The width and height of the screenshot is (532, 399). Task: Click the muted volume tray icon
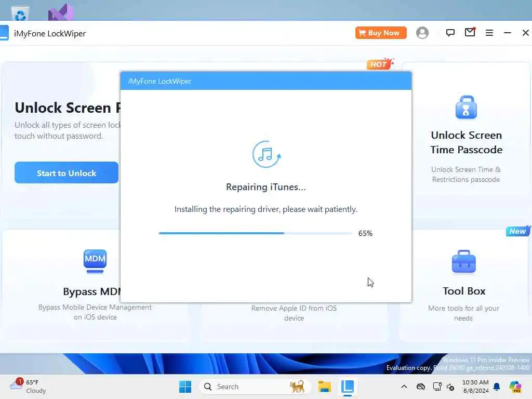pos(450,387)
